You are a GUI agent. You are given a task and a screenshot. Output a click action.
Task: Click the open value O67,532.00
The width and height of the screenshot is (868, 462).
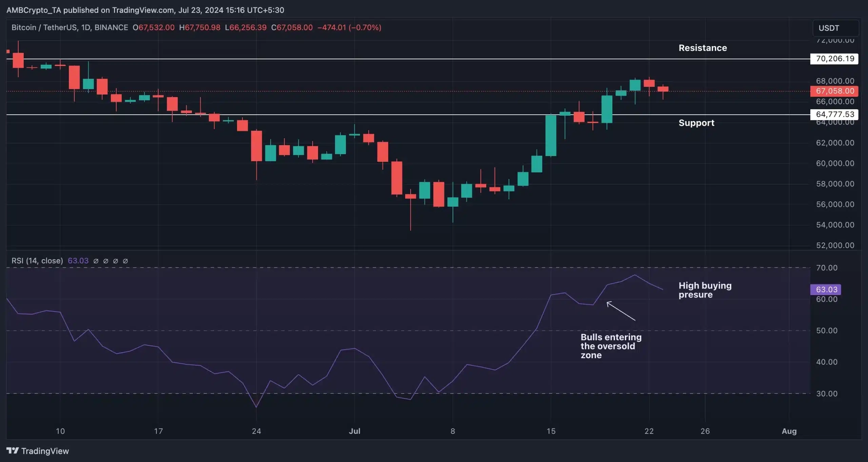154,27
